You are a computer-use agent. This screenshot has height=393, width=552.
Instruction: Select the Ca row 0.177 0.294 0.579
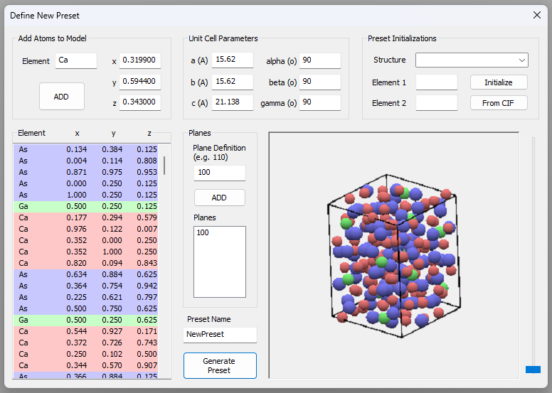86,218
